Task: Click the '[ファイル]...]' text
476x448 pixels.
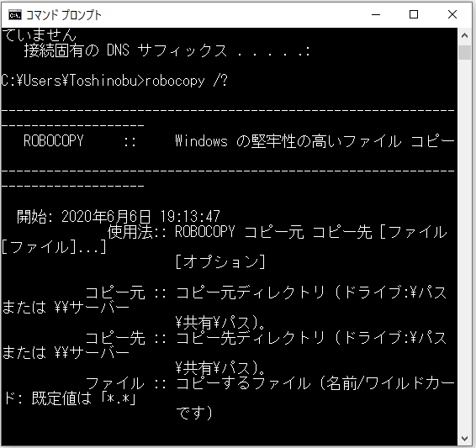Action: [x=54, y=247]
